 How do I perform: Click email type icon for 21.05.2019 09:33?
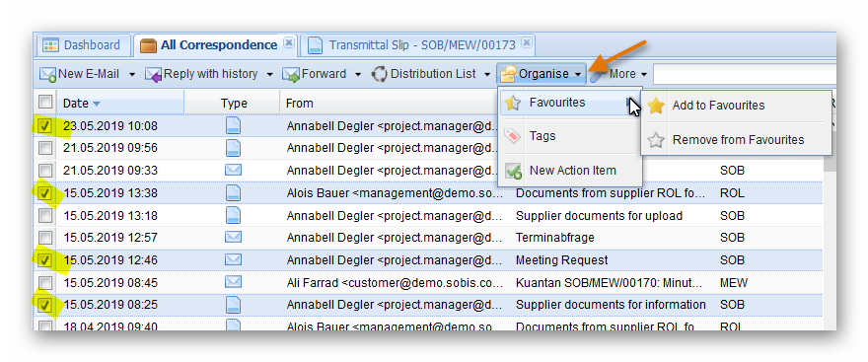[233, 171]
